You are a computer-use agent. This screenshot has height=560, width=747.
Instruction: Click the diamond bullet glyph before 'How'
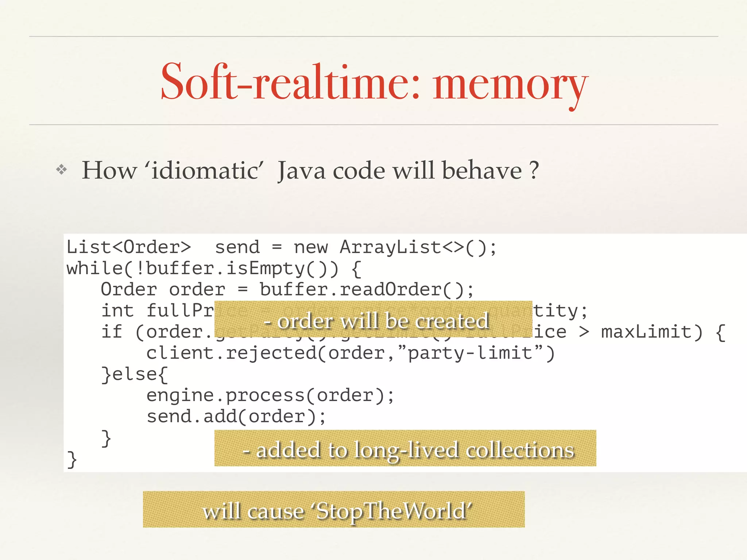pos(61,170)
